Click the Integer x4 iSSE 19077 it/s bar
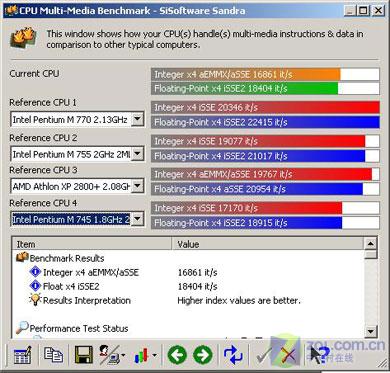This screenshot has width=390, height=373. (258, 141)
